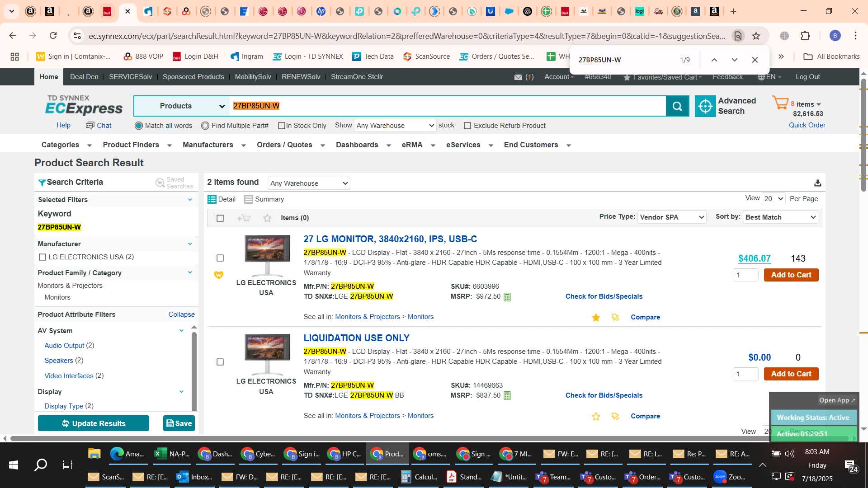
Task: Go to previous find-in-page match
Action: (x=714, y=60)
